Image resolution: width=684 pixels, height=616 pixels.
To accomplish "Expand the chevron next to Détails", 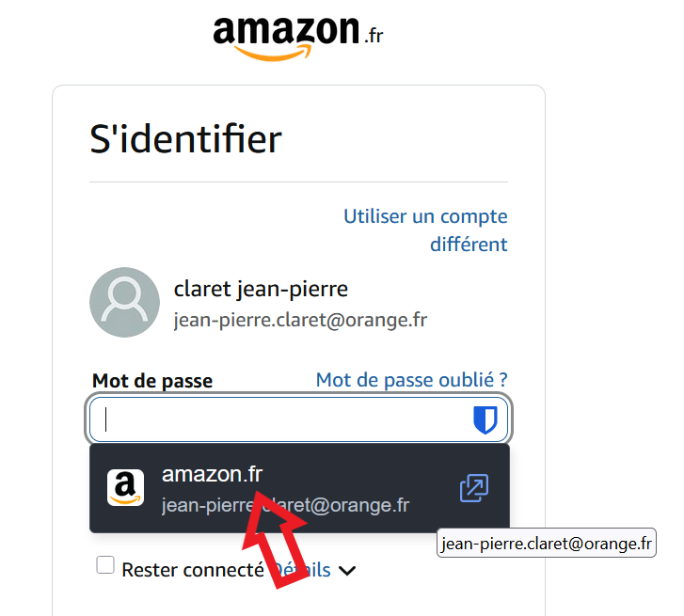I will click(x=347, y=570).
